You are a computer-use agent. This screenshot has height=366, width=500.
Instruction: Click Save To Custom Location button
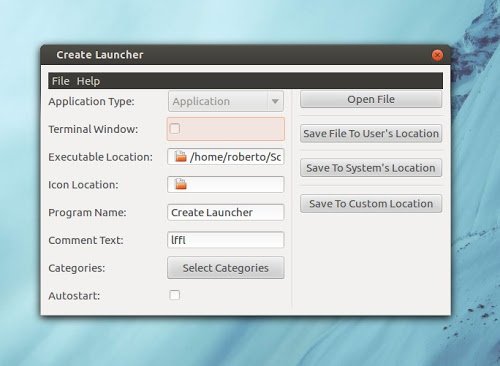point(371,204)
